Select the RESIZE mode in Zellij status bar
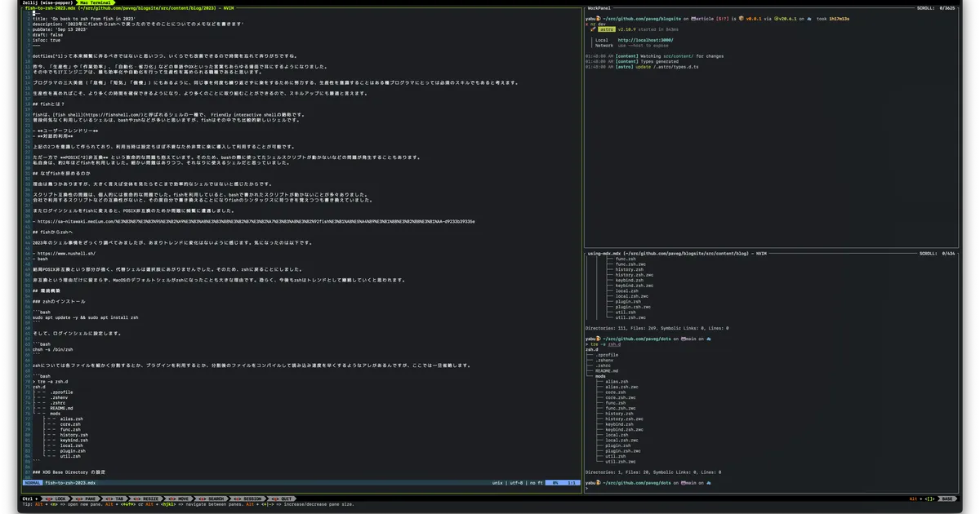The image size is (980, 514). pyautogui.click(x=146, y=498)
